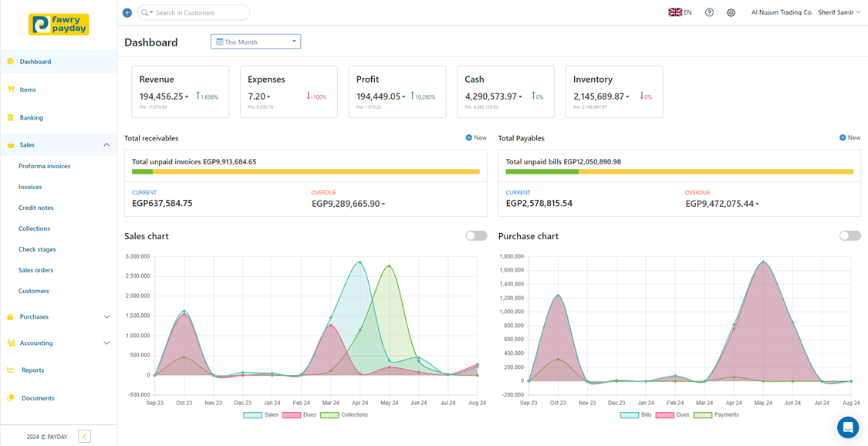Toggle the Purchase chart switch
The height and width of the screenshot is (446, 868).
pos(849,235)
